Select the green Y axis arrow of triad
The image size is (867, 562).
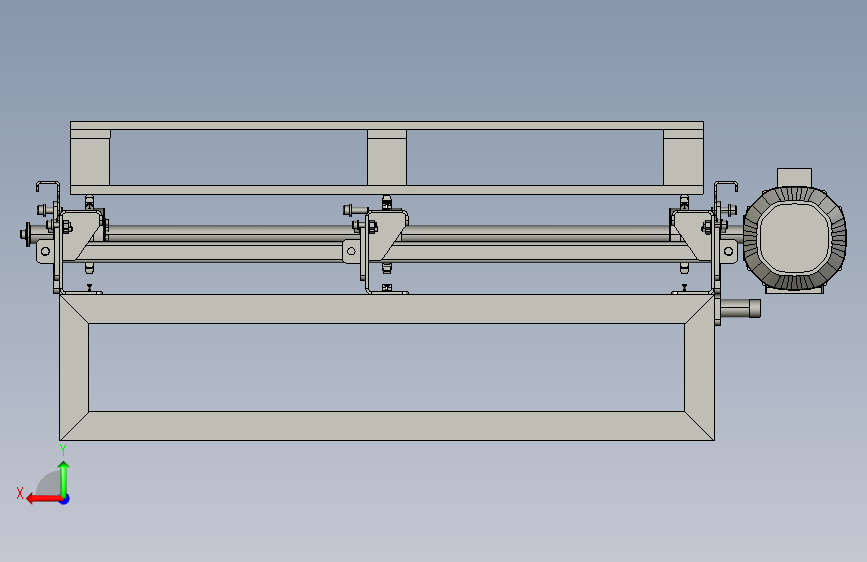point(64,478)
